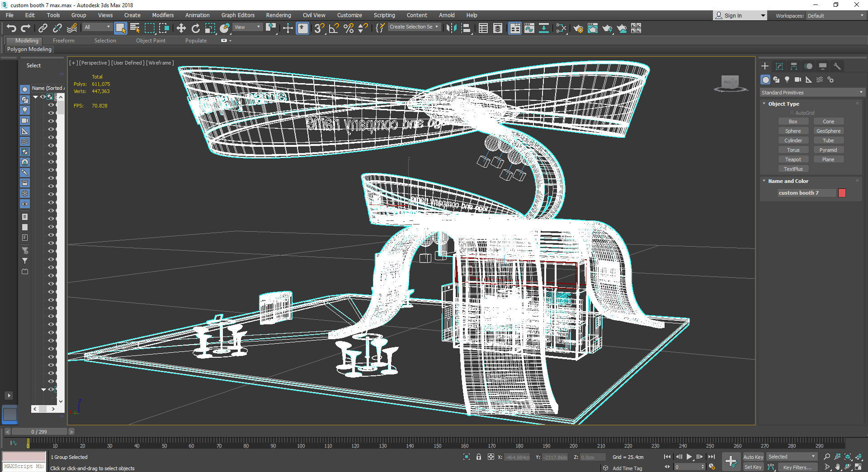Click the Teapot primitive button
The height and width of the screenshot is (472, 868).
pyautogui.click(x=793, y=159)
